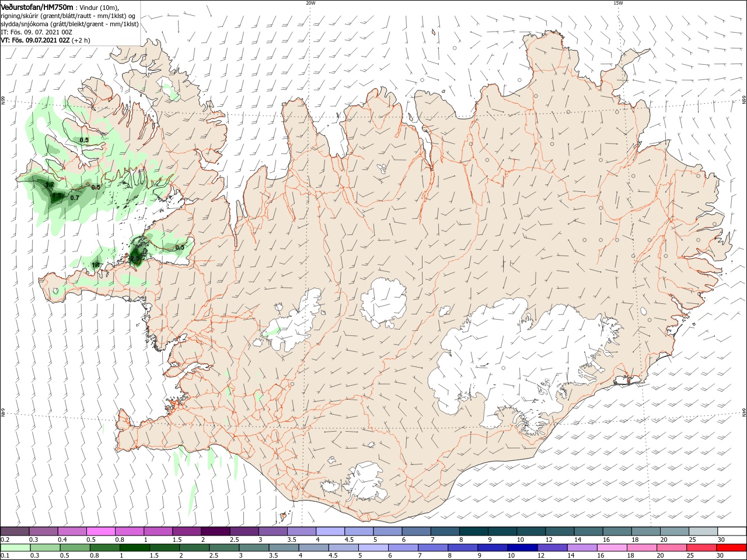Screen dimensions: 747x560
Task: Click the '0.7' precipitation value on the map
Action: [75, 198]
